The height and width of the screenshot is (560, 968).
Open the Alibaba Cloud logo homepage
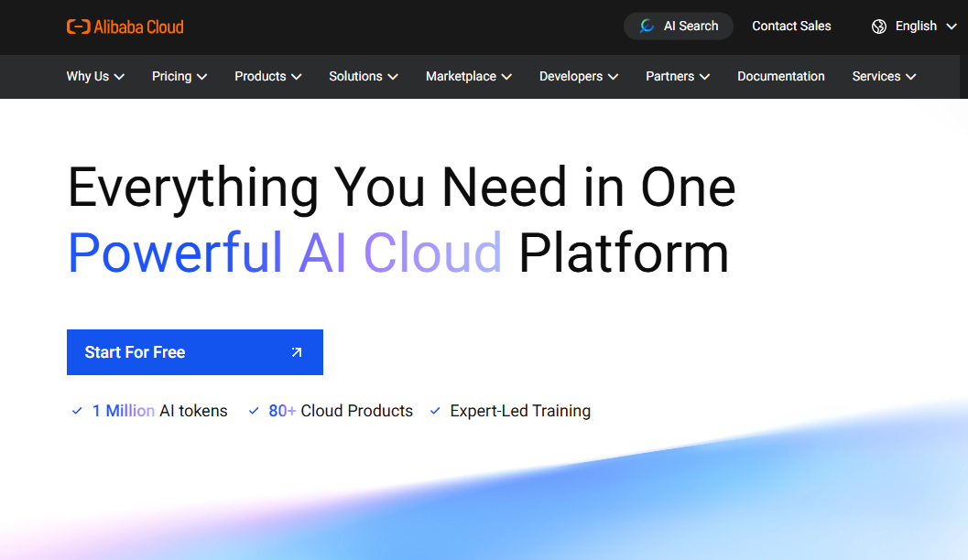coord(125,27)
